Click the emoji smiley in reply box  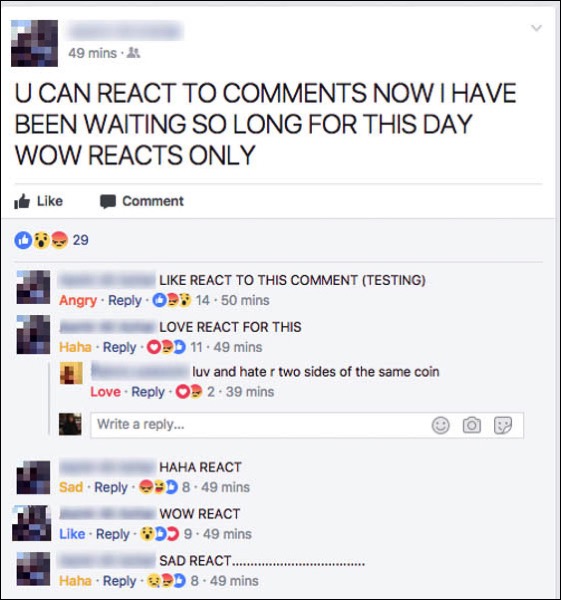pos(440,425)
